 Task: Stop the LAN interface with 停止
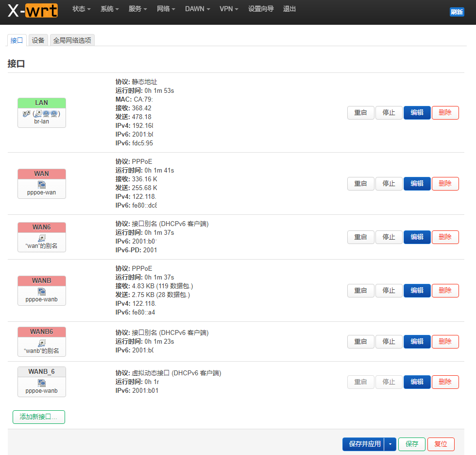pos(389,112)
